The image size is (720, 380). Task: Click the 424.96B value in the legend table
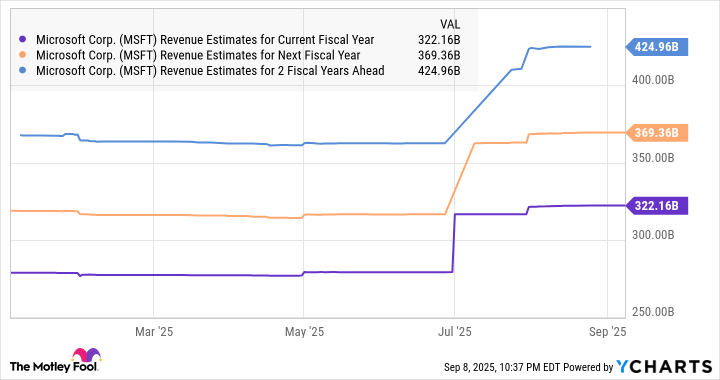click(439, 71)
